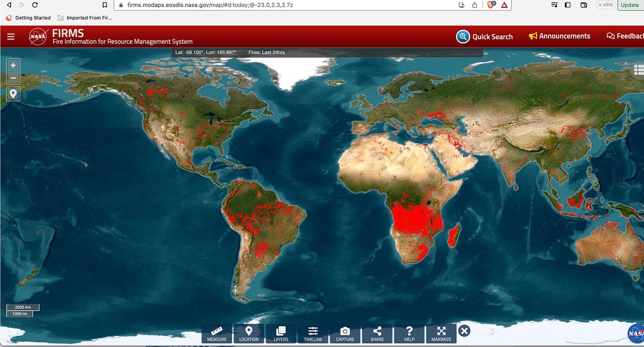Image resolution: width=644 pixels, height=347 pixels.
Task: Open the Timeline tool
Action: (313, 333)
